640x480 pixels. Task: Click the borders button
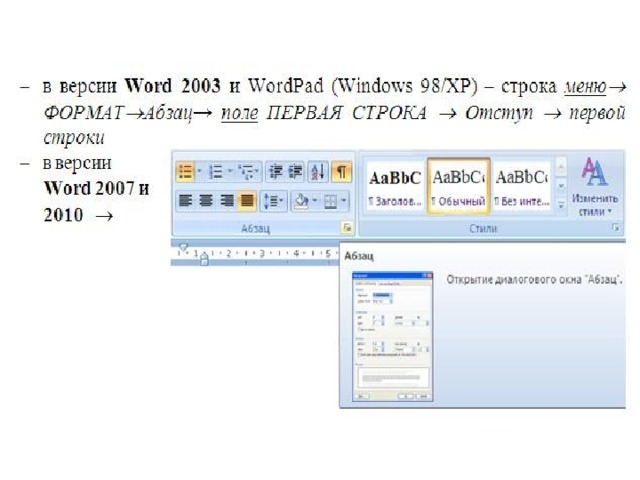[x=330, y=200]
